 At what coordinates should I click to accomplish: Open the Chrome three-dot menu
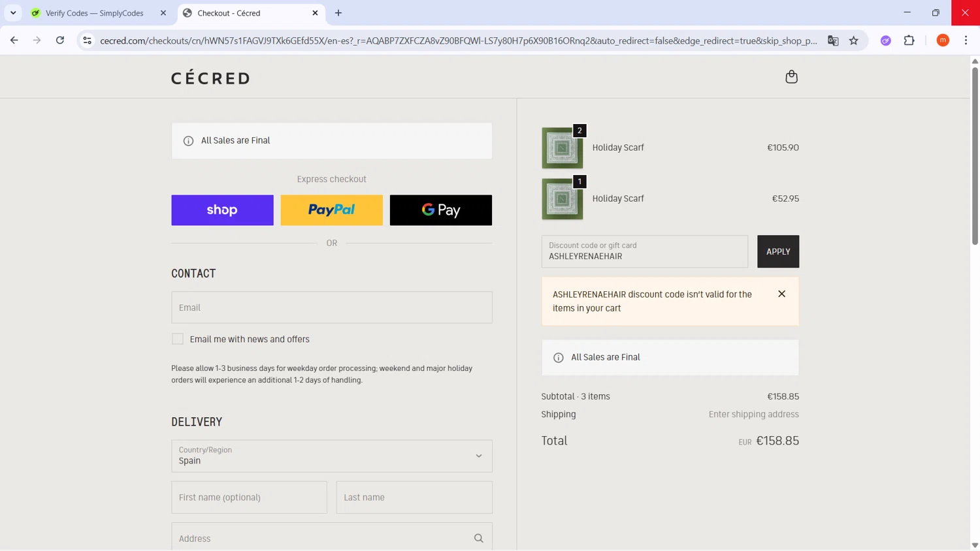(x=966, y=40)
